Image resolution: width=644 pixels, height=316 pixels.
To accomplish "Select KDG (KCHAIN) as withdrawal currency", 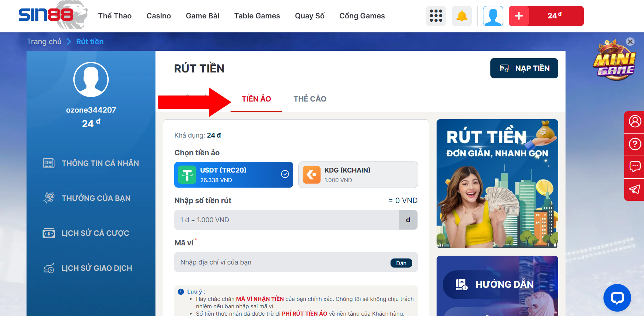I will click(358, 175).
